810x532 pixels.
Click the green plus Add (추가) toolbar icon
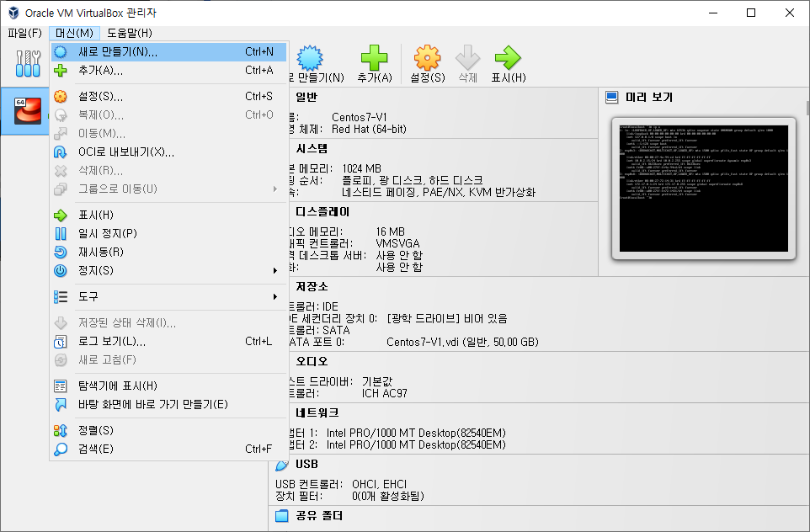pyautogui.click(x=375, y=57)
